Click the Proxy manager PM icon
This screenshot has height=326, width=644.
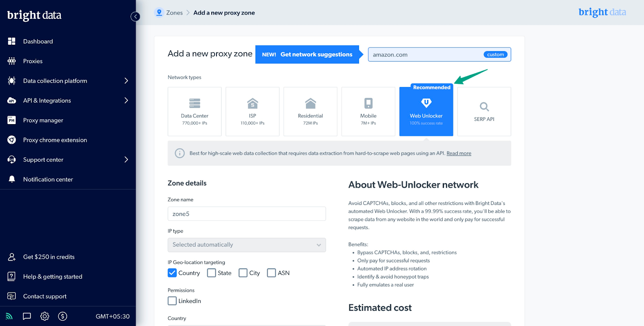[x=12, y=120]
